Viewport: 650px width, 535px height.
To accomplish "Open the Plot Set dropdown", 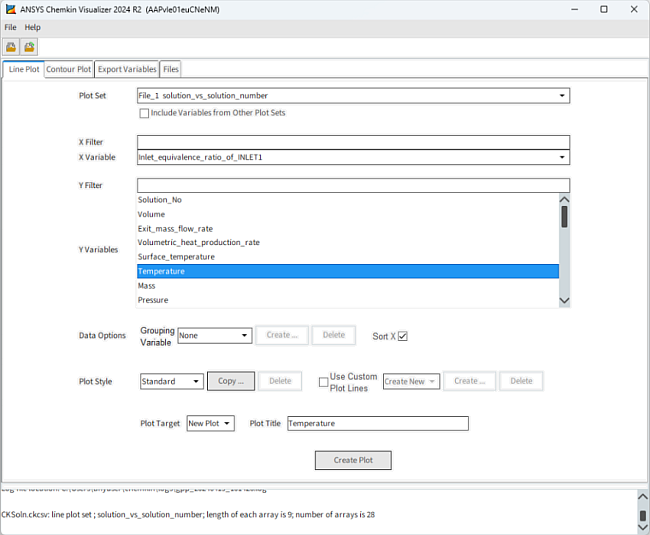I will [x=353, y=96].
